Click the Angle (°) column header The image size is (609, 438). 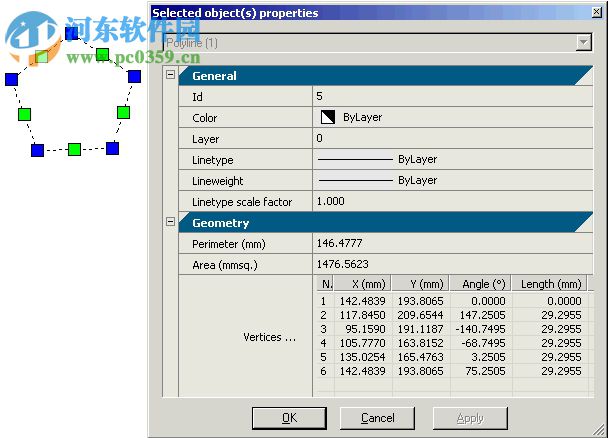pyautogui.click(x=481, y=284)
